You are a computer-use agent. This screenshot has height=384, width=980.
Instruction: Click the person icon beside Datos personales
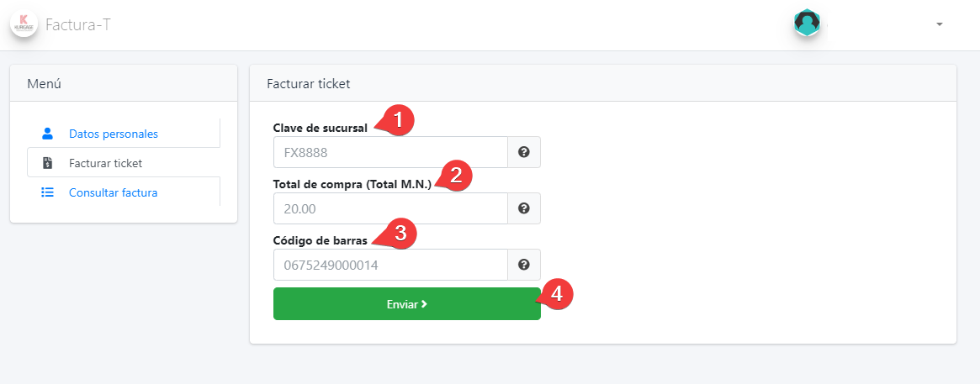(x=47, y=134)
